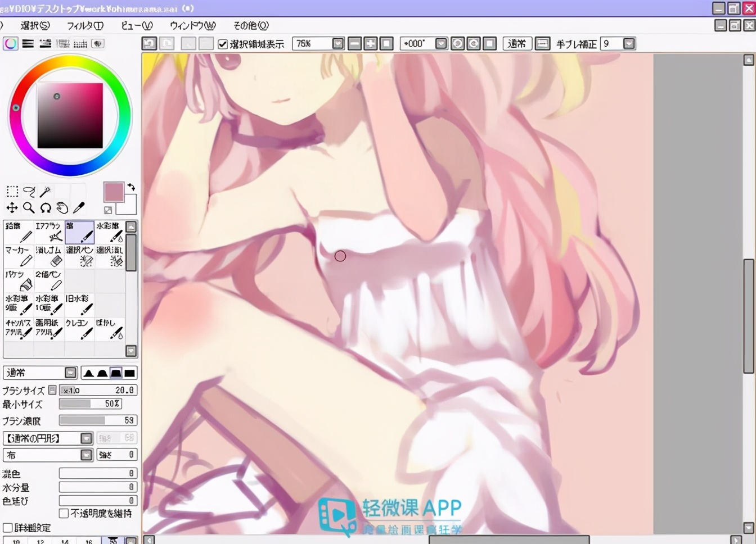Open the 布 brush texture dropdown
The width and height of the screenshot is (756, 544).
[x=87, y=455]
